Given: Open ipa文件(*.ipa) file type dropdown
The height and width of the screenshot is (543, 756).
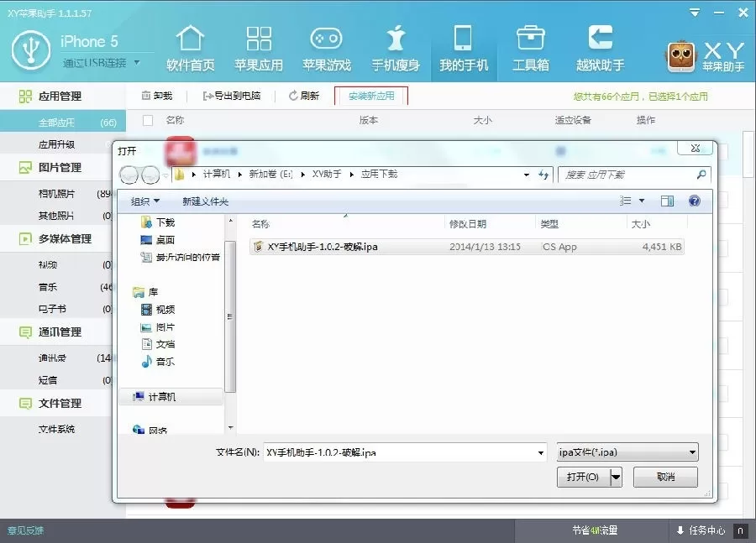Looking at the screenshot, I should [627, 452].
